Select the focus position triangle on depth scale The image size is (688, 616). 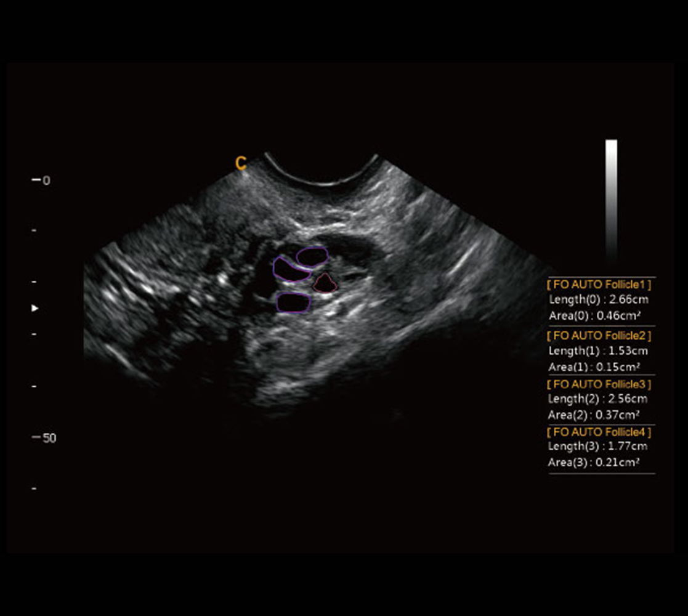pyautogui.click(x=35, y=308)
